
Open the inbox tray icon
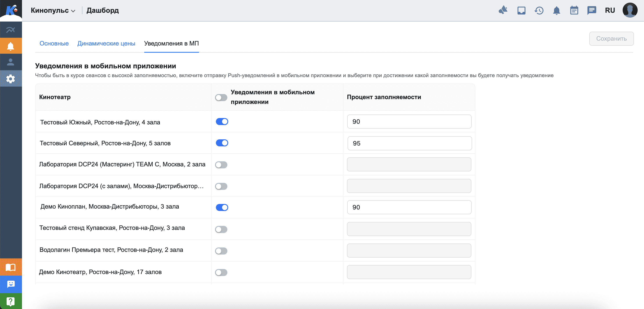[x=521, y=11]
